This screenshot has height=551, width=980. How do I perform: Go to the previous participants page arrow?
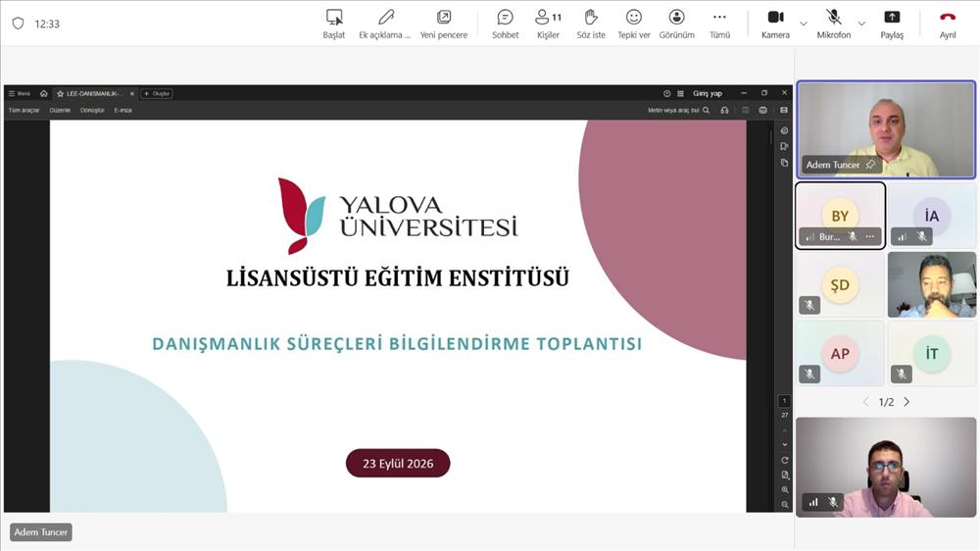click(x=865, y=402)
